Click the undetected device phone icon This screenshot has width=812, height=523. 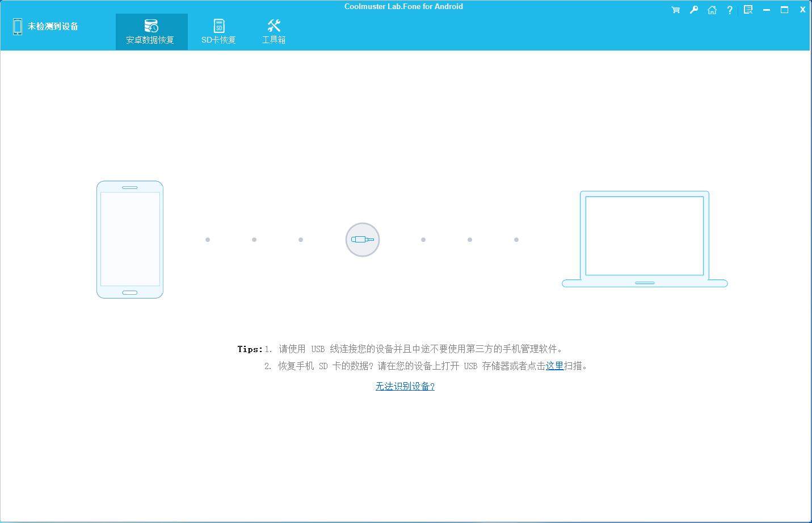18,27
